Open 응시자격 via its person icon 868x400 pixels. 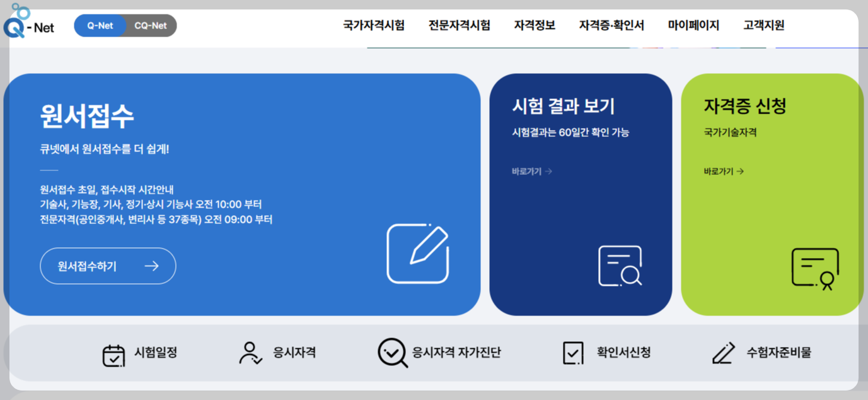(250, 353)
